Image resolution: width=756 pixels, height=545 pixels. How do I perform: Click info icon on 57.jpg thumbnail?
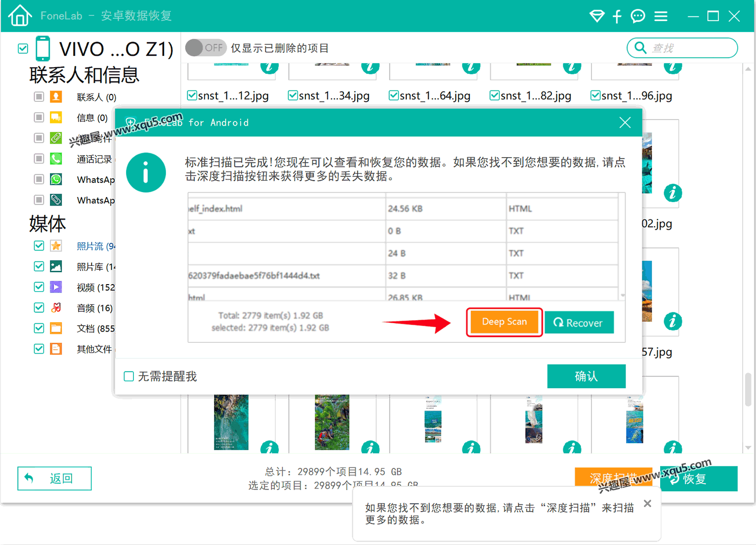pyautogui.click(x=672, y=321)
